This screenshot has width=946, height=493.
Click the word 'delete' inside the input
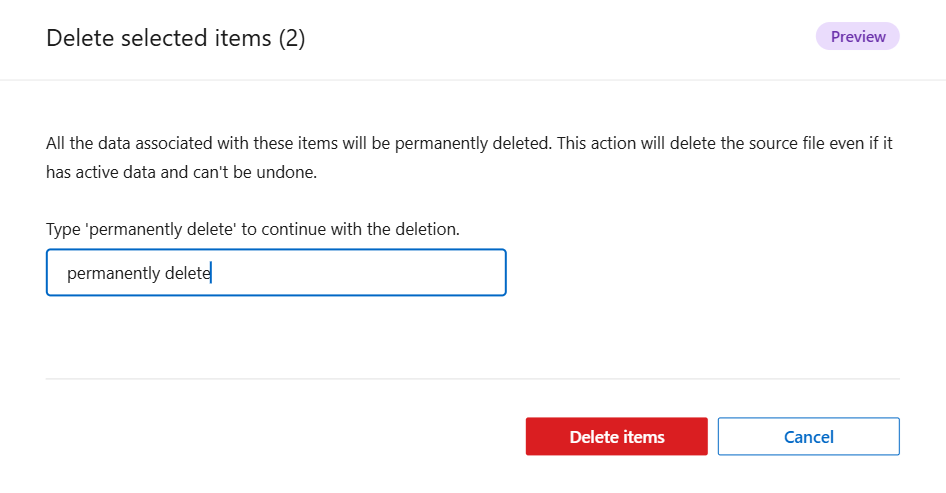click(x=188, y=273)
